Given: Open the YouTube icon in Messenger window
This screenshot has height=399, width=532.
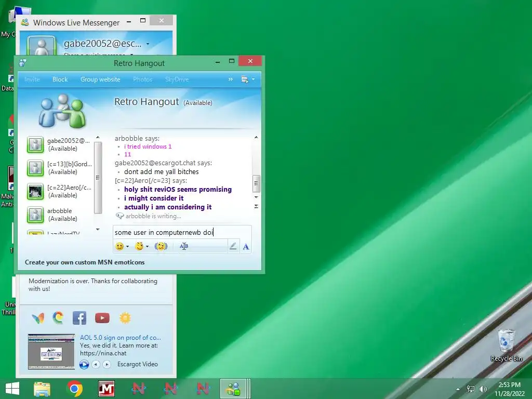Looking at the screenshot, I should click(x=102, y=318).
